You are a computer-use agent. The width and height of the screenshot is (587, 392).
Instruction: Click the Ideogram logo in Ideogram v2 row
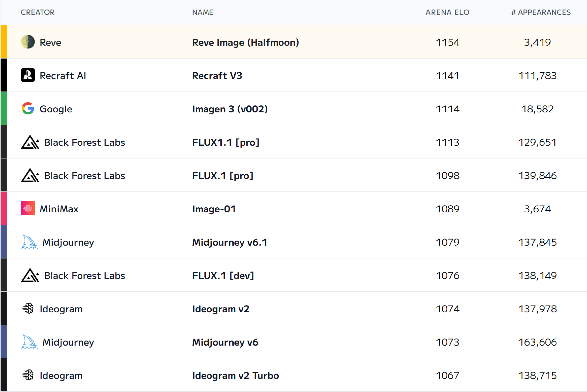28,308
